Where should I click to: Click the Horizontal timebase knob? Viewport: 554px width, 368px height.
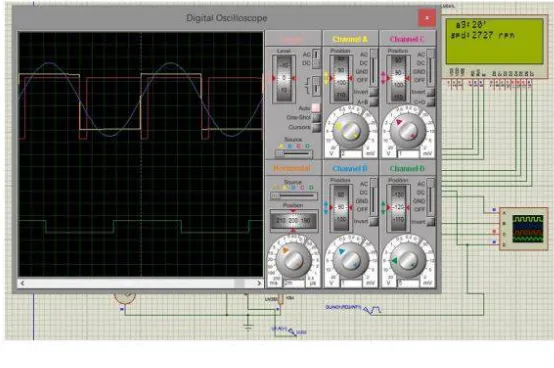(293, 260)
